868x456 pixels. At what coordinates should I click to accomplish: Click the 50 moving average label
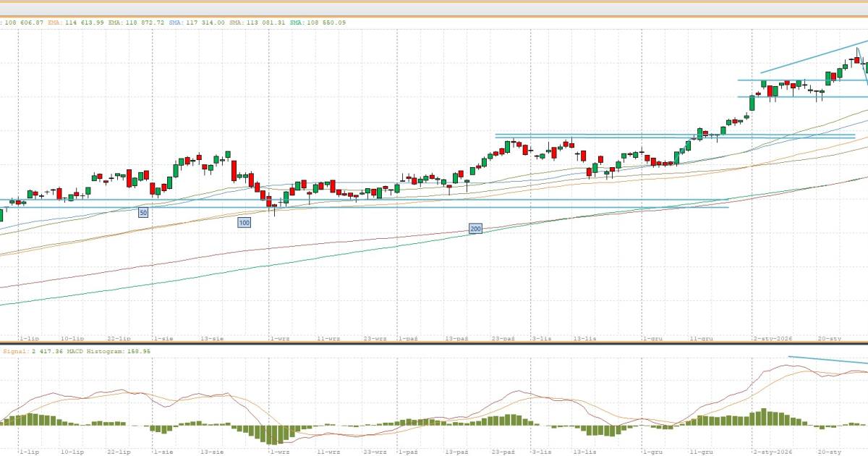(x=143, y=213)
